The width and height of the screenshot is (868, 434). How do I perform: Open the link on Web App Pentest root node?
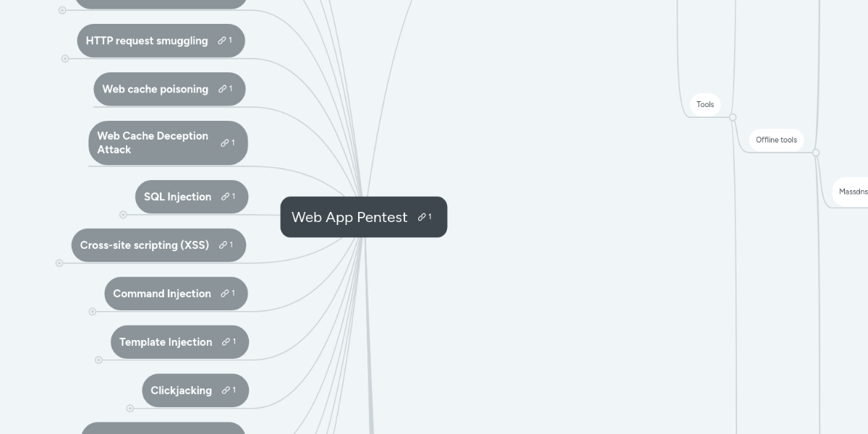pyautogui.click(x=423, y=216)
